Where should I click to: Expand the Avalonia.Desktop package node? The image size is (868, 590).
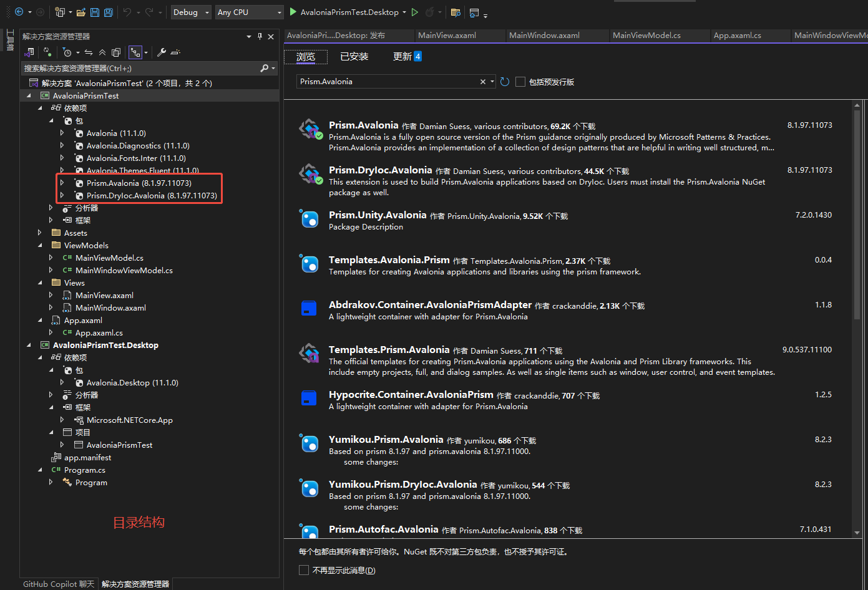62,382
